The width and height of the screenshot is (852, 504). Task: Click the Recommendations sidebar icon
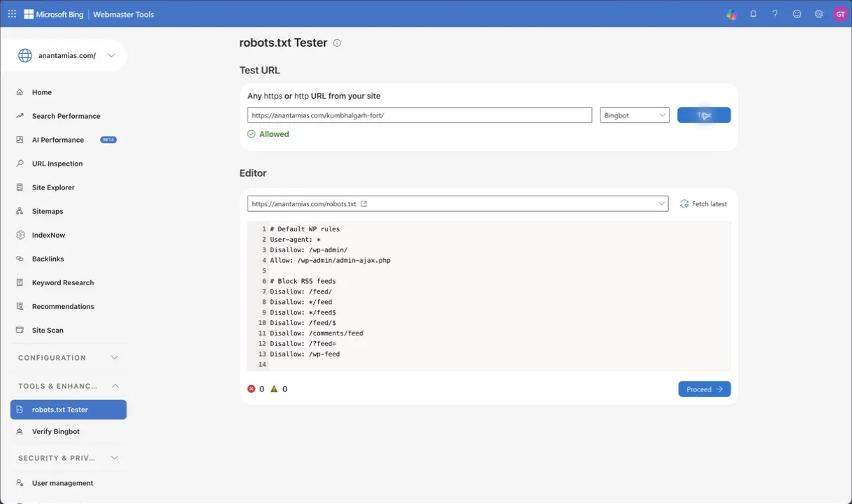(20, 306)
